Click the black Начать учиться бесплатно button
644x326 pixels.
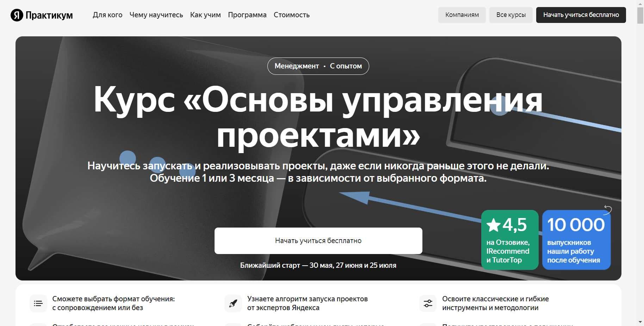coord(581,15)
